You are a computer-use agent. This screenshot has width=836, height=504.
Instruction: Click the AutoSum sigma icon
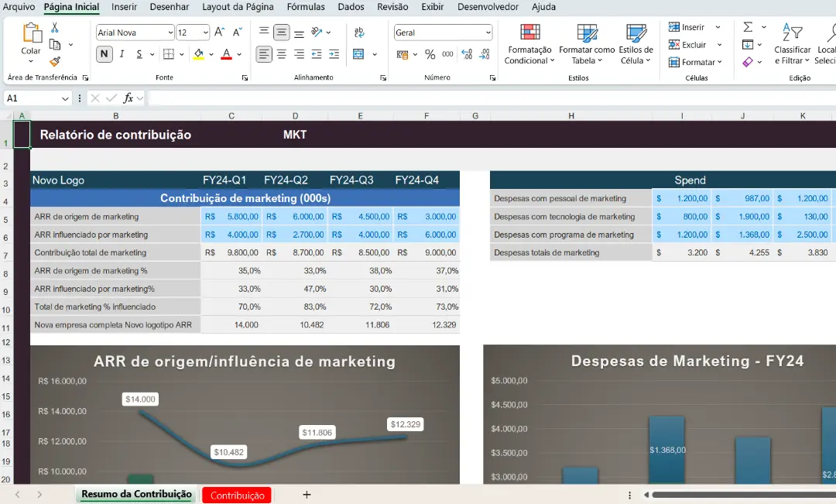pos(748,27)
